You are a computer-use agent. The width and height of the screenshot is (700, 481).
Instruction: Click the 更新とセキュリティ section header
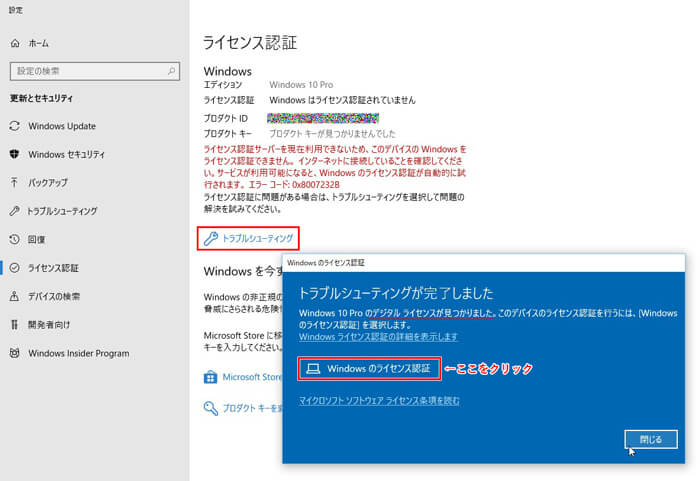point(42,98)
